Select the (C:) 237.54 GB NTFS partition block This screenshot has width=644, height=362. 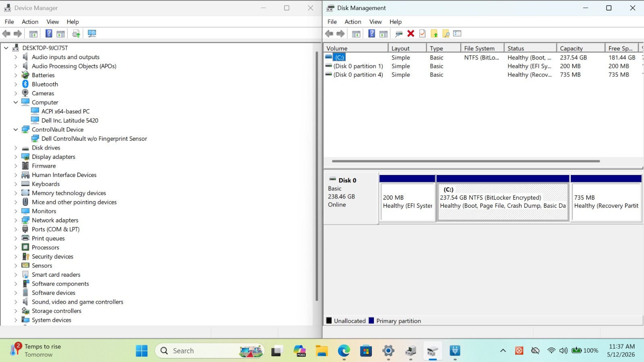[503, 198]
